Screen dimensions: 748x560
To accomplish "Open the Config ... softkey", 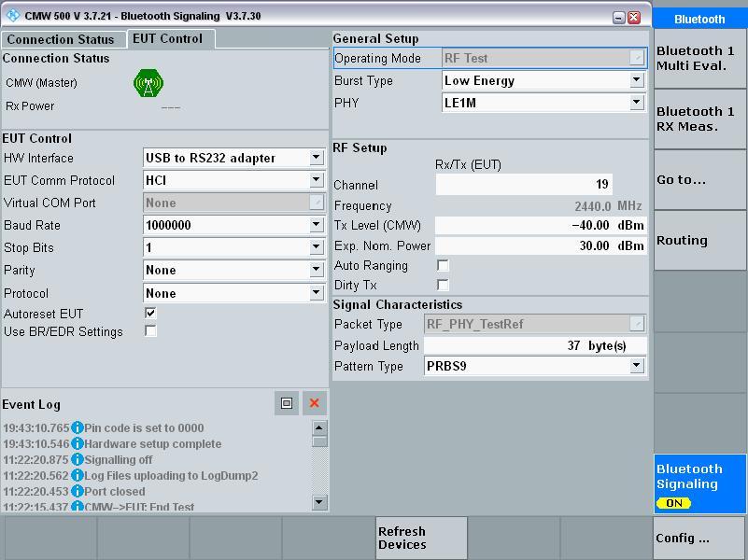I will pos(699,539).
